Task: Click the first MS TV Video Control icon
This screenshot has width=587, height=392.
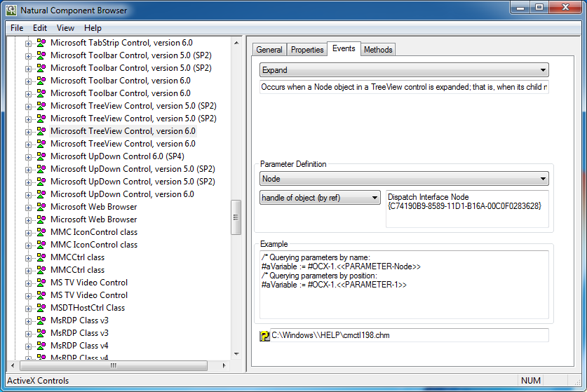Action: pyautogui.click(x=41, y=283)
